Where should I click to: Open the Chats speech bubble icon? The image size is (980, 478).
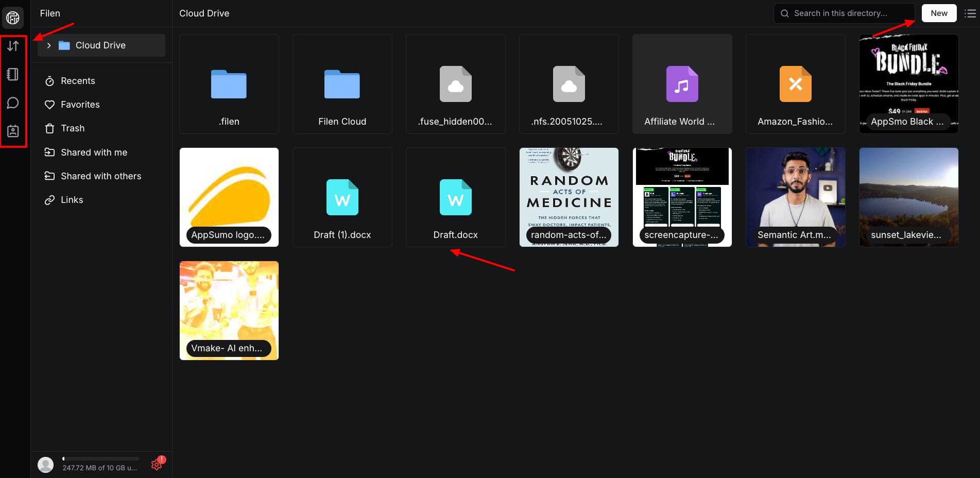(13, 103)
